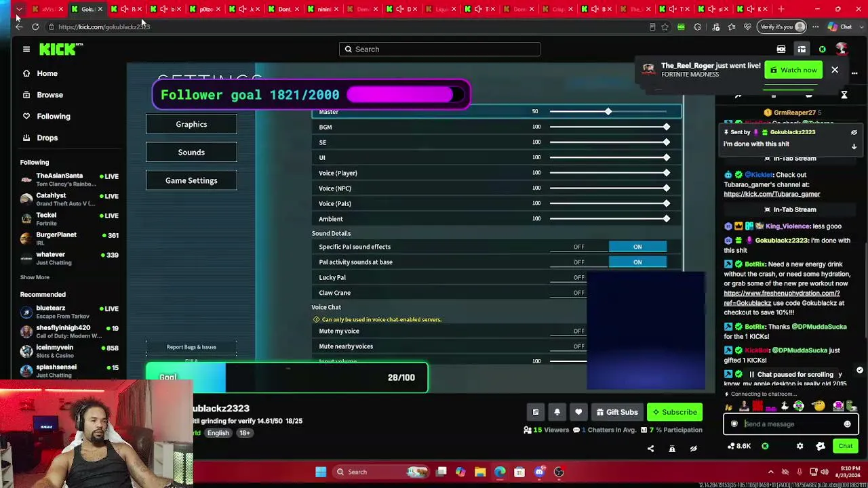Click the Gift Subs button
Viewport: 868px width, 488px height.
click(x=616, y=412)
